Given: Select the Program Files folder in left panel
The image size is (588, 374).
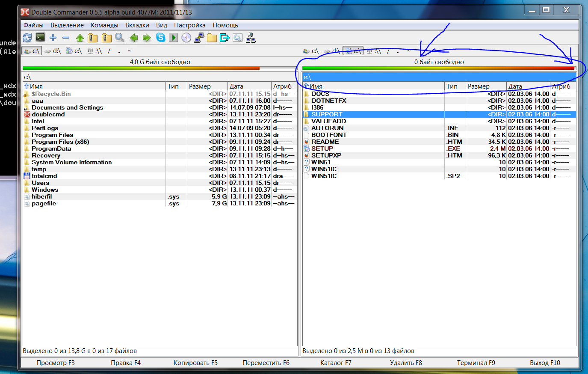Looking at the screenshot, I should [52, 135].
